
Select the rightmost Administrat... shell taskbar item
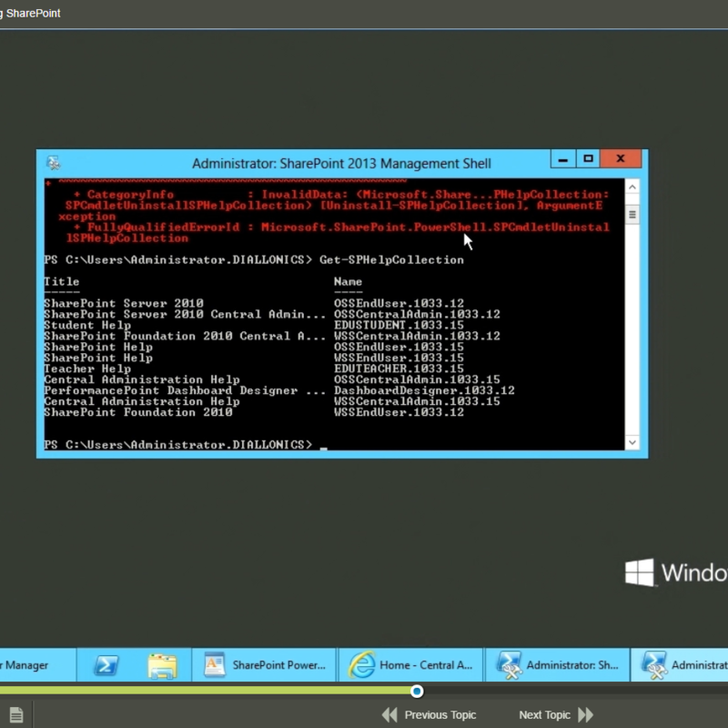pyautogui.click(x=680, y=665)
